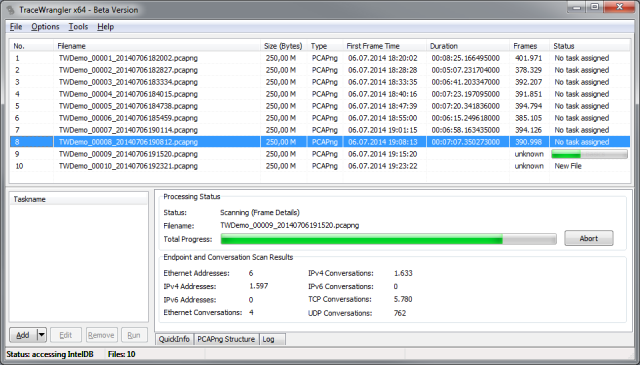
Task: Click the New File status of row 10
Action: pos(568,166)
